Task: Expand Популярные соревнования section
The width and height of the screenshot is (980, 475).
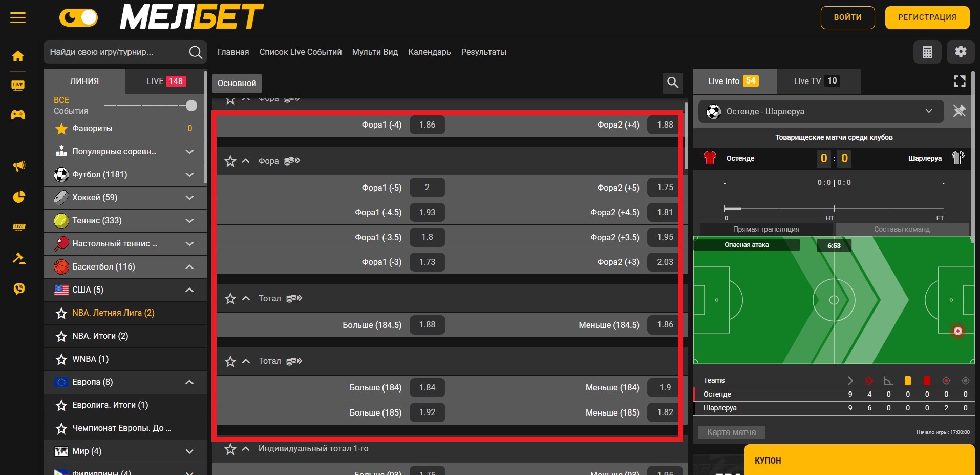Action: pos(189,152)
